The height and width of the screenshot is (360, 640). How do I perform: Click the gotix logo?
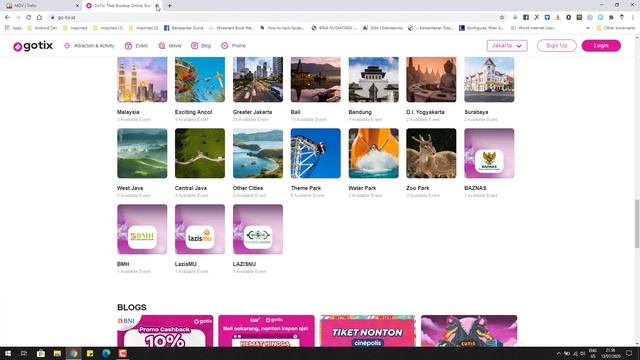(x=33, y=46)
